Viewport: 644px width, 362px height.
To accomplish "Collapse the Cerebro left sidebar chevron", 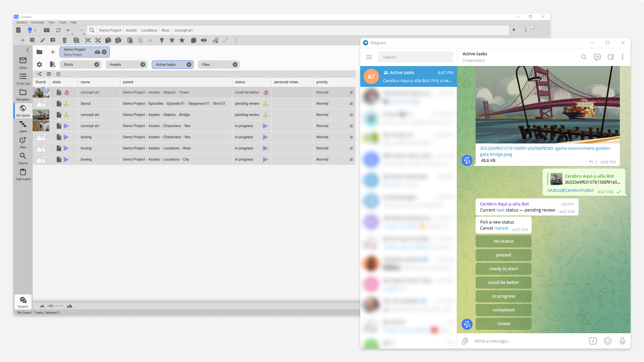I will pyautogui.click(x=28, y=50).
